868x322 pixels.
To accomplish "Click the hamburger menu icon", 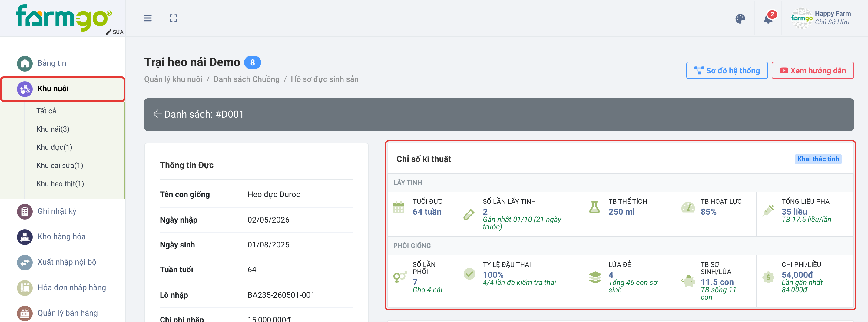I will tap(147, 18).
